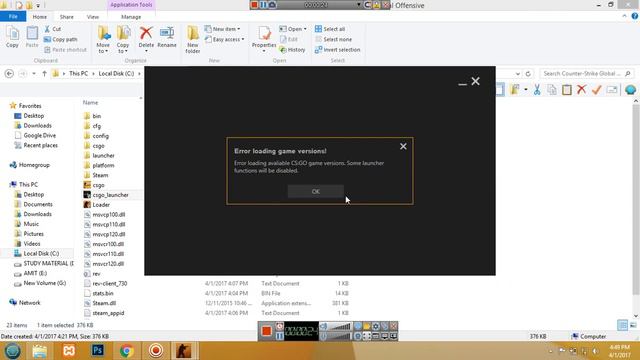This screenshot has height=360, width=640.
Task: Sort by the Name column header
Action: click(x=90, y=102)
